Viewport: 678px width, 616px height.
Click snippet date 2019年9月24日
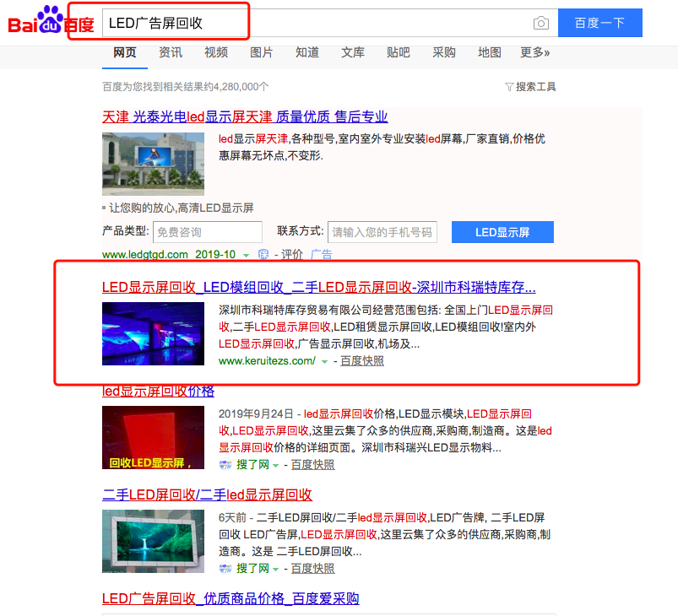tap(256, 413)
